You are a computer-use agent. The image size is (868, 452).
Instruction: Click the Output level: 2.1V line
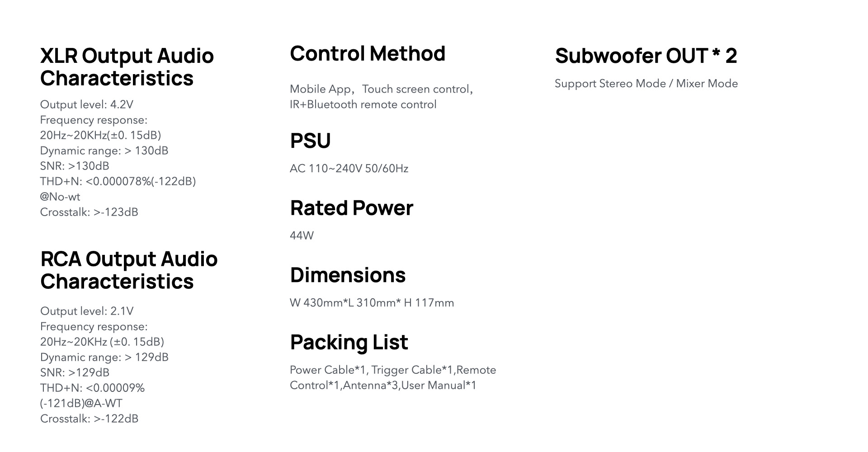pyautogui.click(x=87, y=311)
